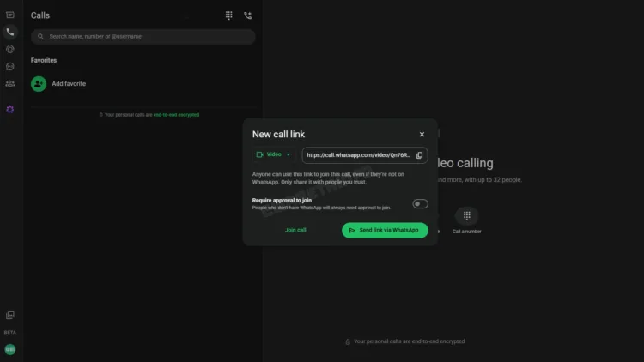Click bottom 'Your personal calls are end-to-end encrypted' text
This screenshot has width=644, height=362.
click(409, 341)
